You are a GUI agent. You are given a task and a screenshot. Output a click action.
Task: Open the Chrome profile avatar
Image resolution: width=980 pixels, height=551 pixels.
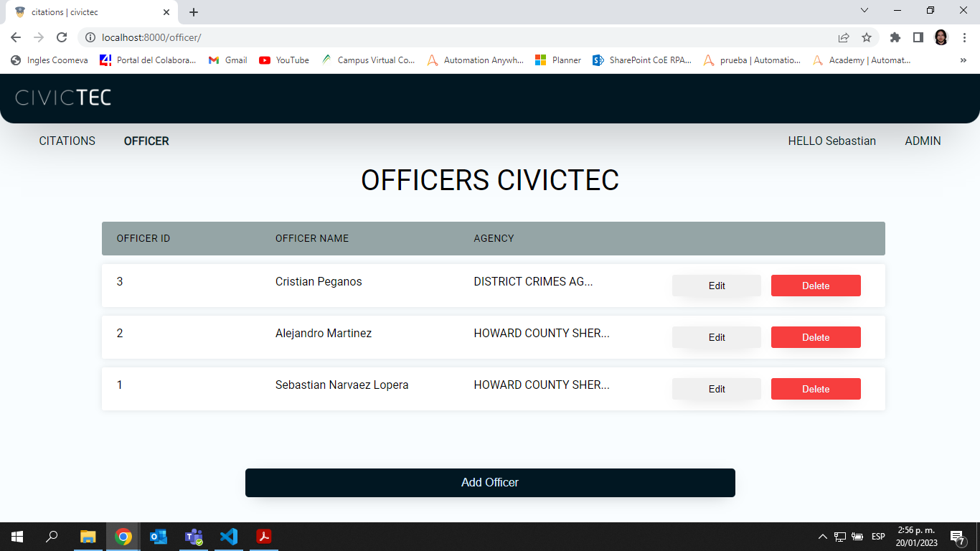941,37
